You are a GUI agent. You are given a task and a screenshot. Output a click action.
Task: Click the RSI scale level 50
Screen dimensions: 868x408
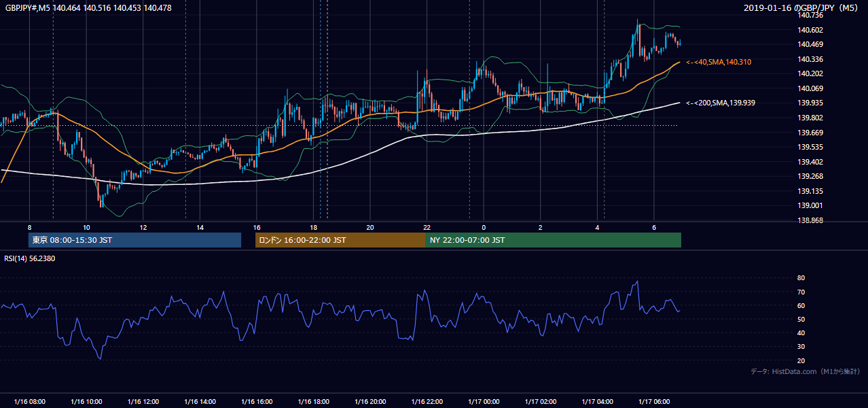coord(801,319)
